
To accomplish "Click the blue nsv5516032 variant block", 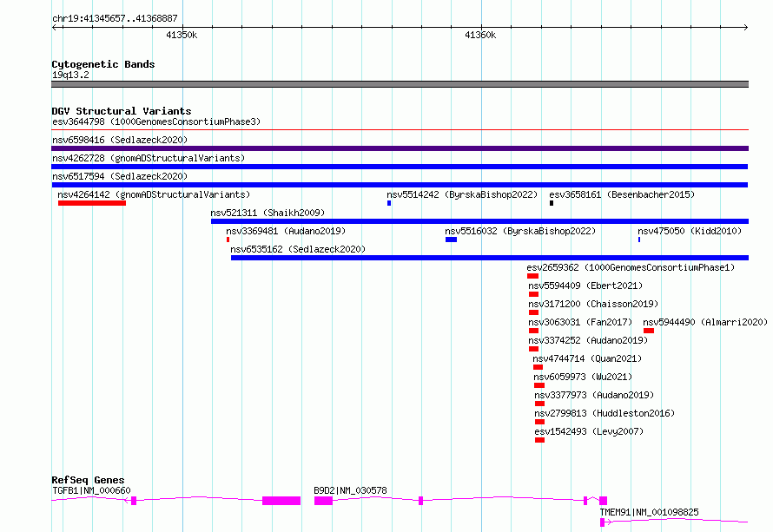I will coord(451,240).
